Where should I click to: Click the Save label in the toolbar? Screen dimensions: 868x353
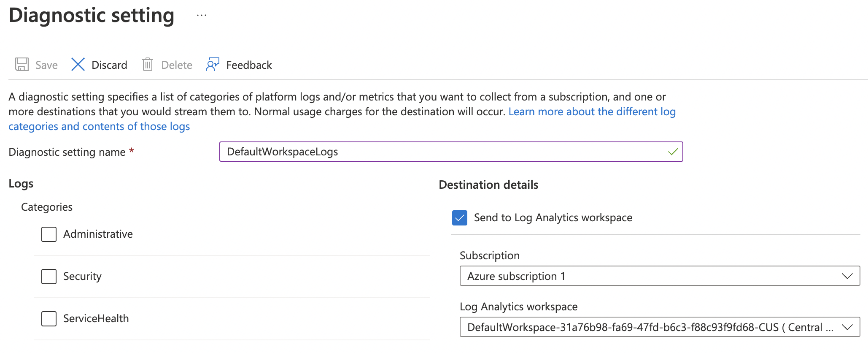pyautogui.click(x=46, y=65)
